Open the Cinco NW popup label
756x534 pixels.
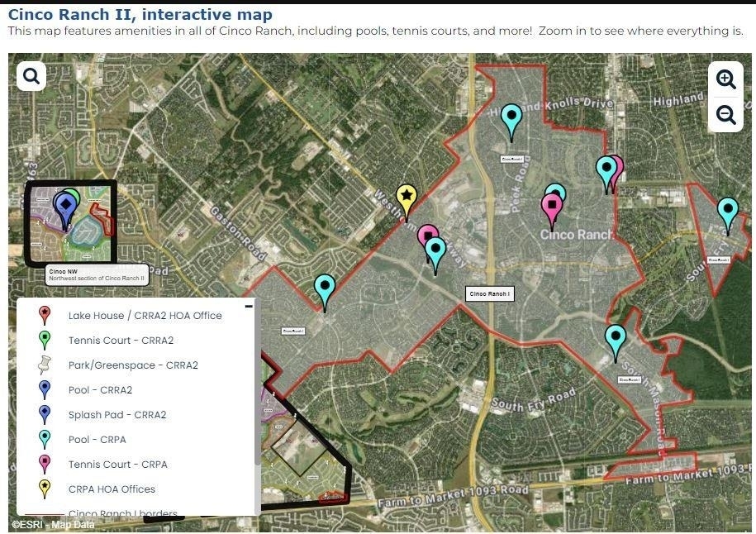point(97,275)
